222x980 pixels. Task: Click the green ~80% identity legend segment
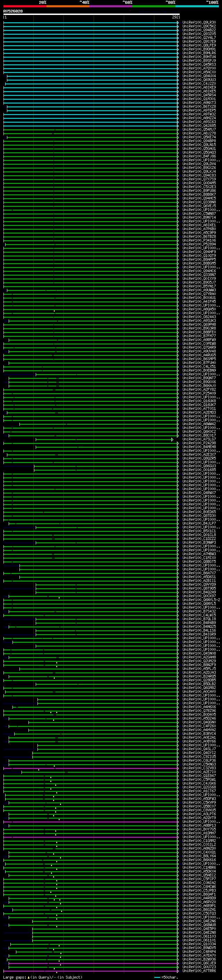coord(154,6)
